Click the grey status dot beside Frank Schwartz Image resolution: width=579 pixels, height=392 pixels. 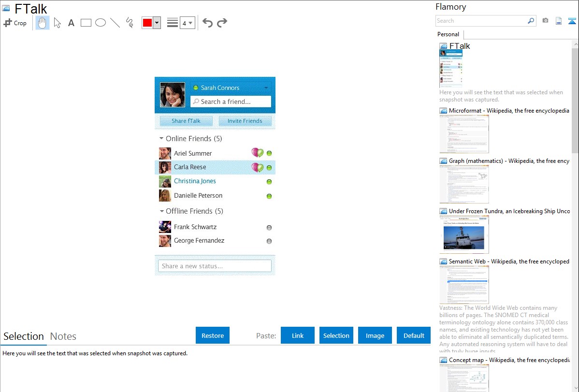coord(269,228)
